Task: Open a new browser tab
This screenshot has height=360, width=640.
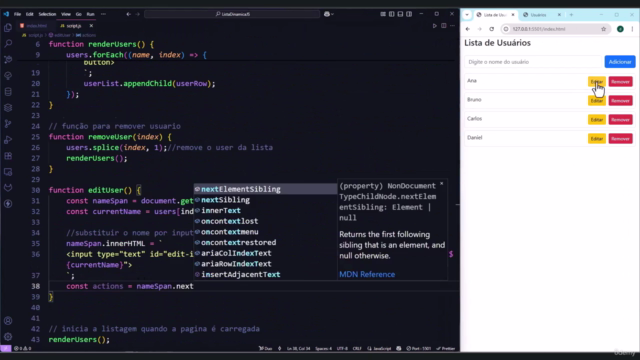Action: tap(571, 15)
